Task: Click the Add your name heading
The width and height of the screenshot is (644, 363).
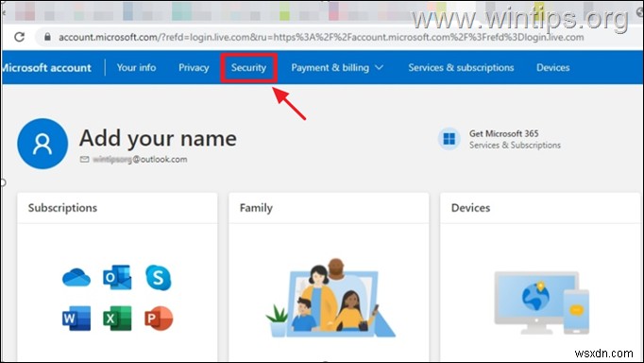Action: click(x=158, y=139)
